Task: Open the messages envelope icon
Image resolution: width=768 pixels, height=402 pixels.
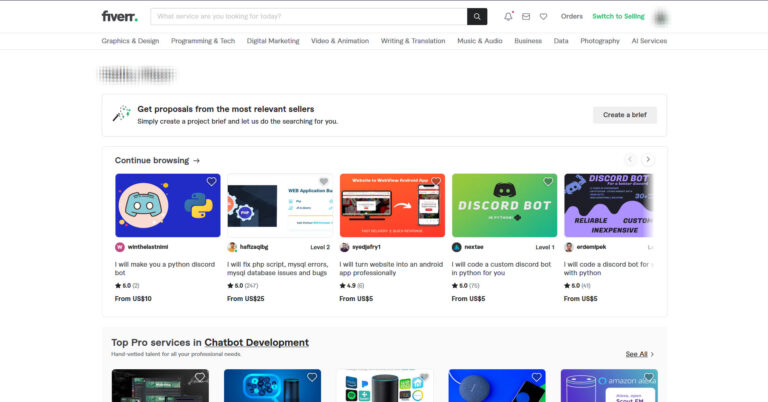Action: point(526,16)
